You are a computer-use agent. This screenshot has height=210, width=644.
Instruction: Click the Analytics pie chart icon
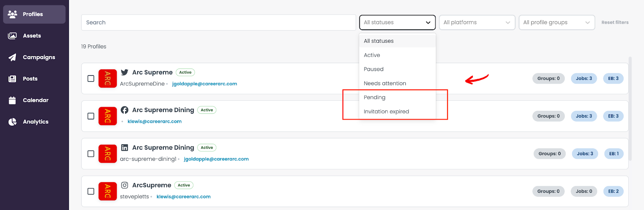point(12,122)
